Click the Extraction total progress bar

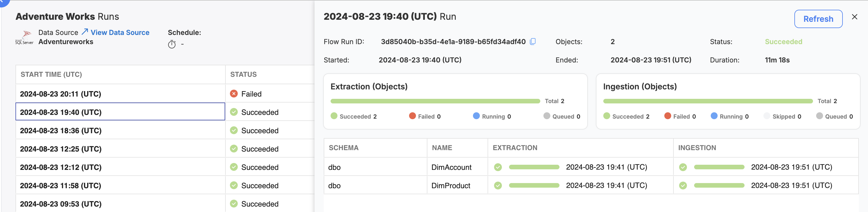click(x=435, y=101)
